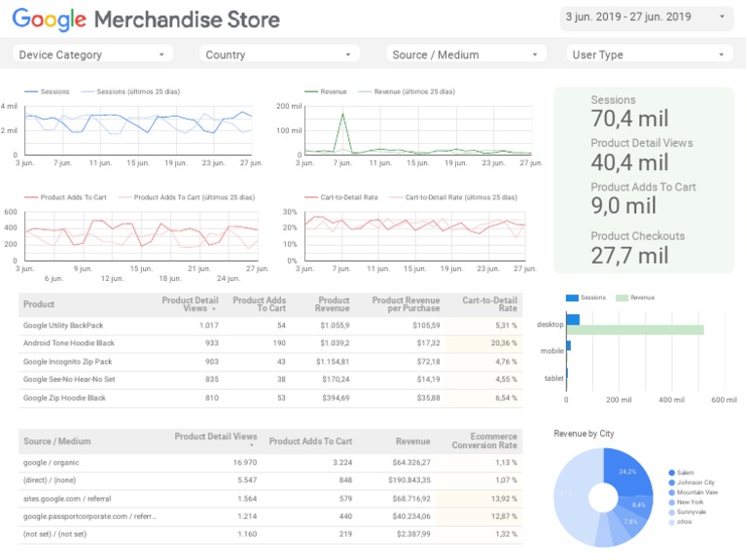Click the Salem legend dot in pie chart
Viewport: 747px width, 560px height.
pos(672,472)
